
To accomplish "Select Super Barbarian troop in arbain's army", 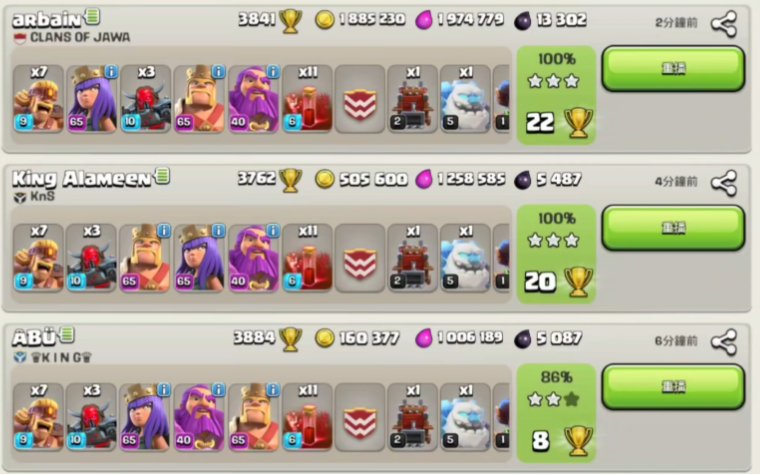I will [x=38, y=98].
